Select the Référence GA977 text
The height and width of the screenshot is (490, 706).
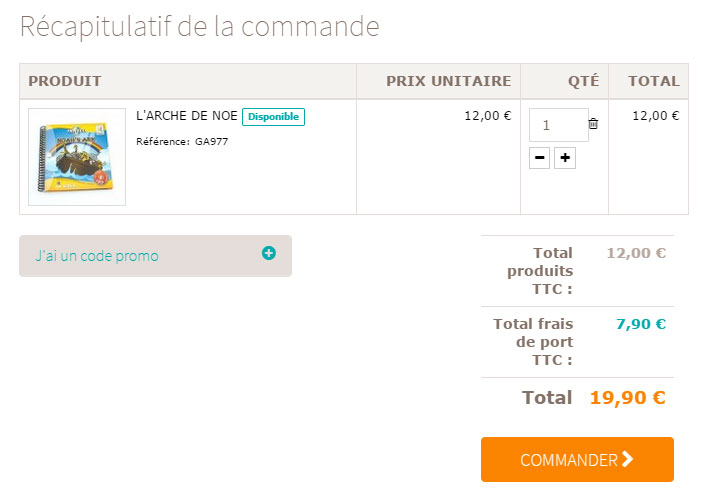(182, 141)
